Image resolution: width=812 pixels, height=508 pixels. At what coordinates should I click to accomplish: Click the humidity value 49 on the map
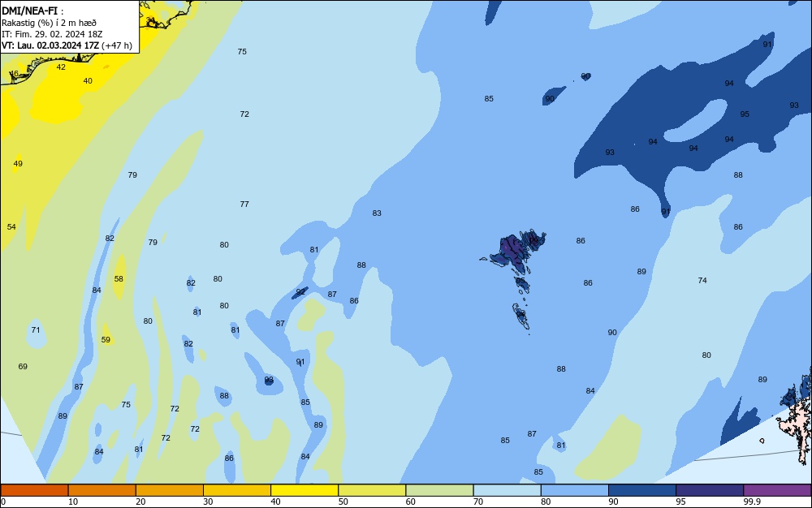coord(18,163)
